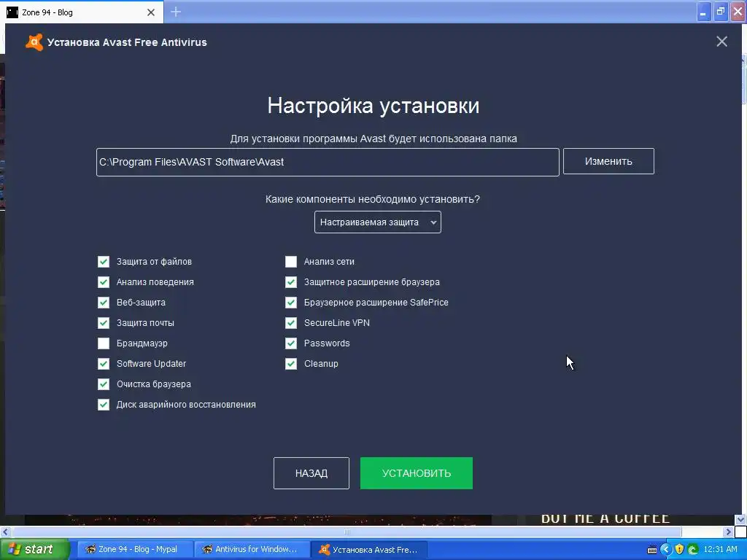
Task: Click the vertical scrollbar down arrow
Action: tap(740, 519)
